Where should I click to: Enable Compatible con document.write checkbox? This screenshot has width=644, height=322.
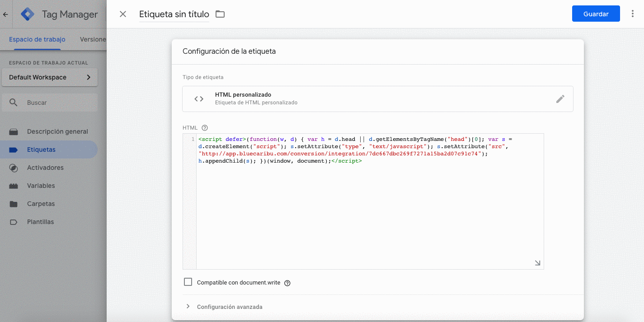[x=188, y=282]
